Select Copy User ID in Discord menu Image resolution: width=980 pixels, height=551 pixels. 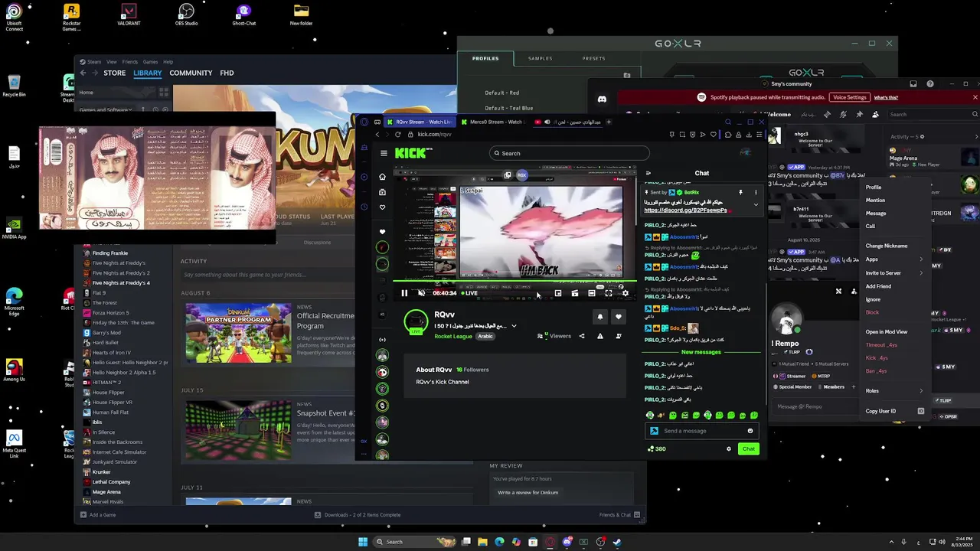894,411
